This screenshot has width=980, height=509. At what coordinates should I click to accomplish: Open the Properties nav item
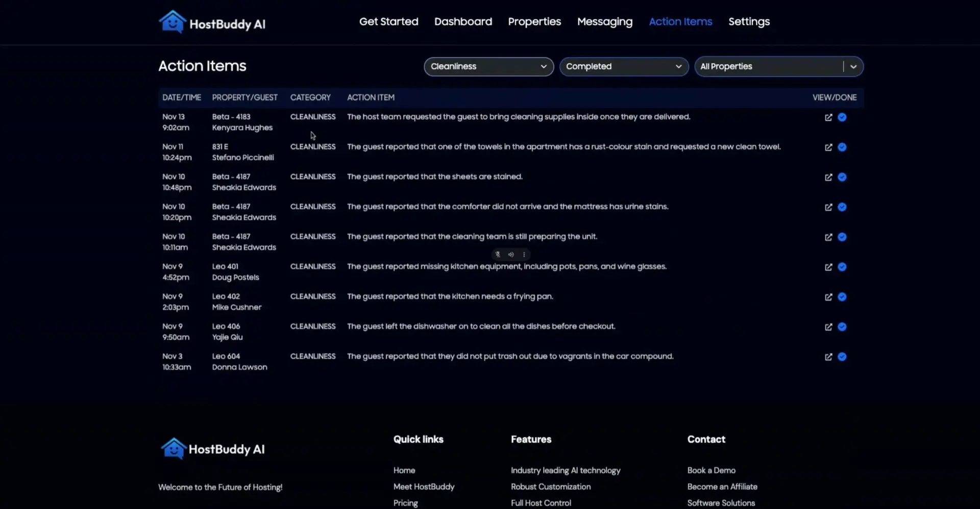[x=534, y=21]
